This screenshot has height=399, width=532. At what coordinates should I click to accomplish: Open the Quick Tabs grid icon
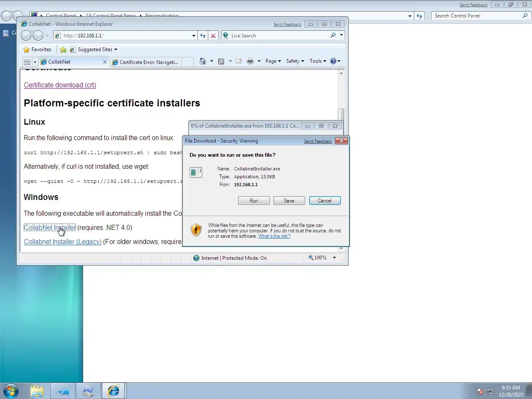[27, 62]
